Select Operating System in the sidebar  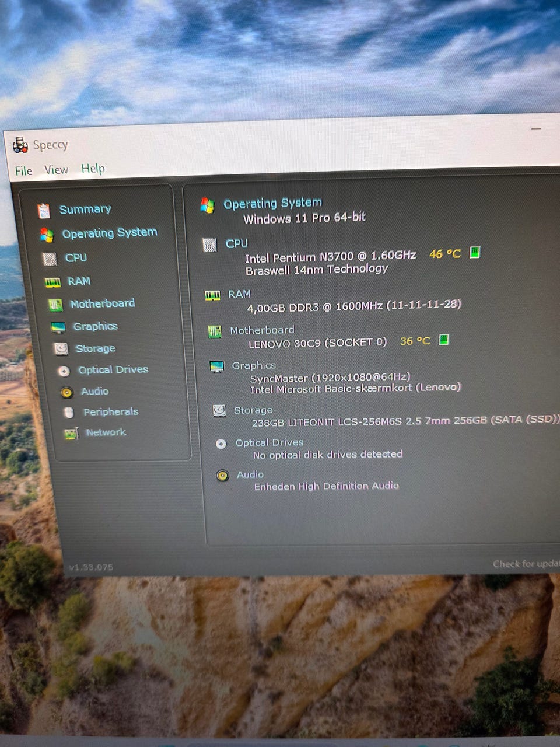[110, 233]
